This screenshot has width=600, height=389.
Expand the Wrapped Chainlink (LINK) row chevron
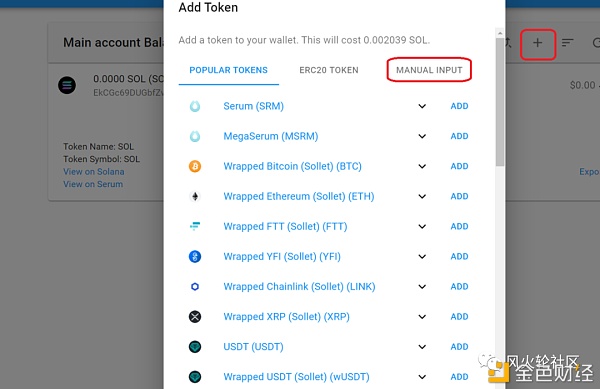click(x=422, y=286)
